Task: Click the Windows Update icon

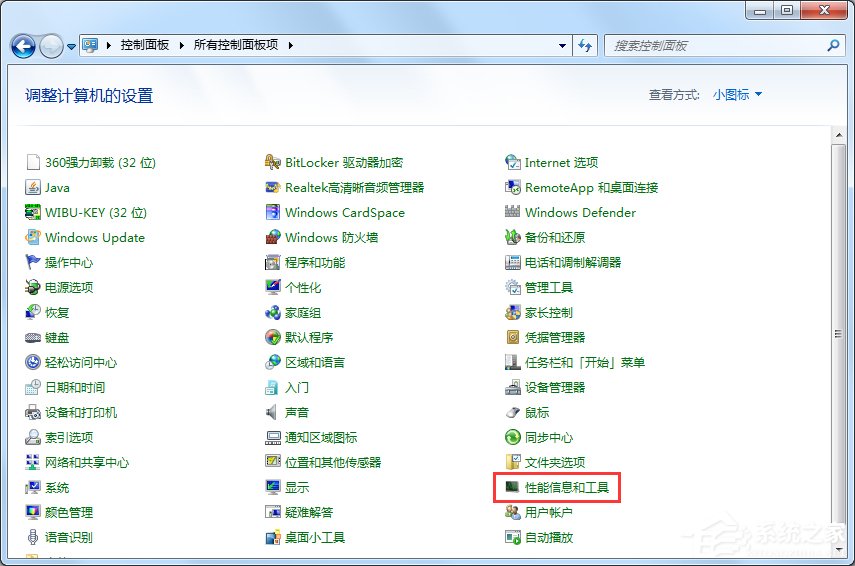Action: 33,237
